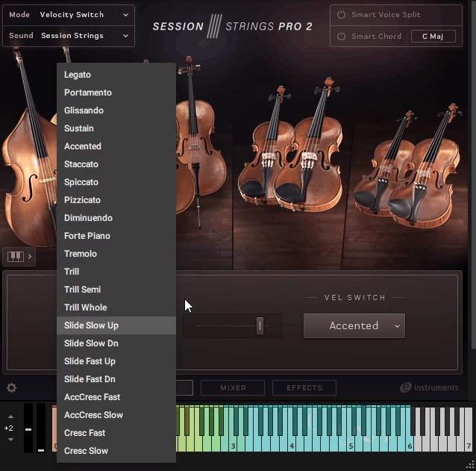The image size is (476, 471).
Task: Choose the plain Trill entry
Action: click(x=116, y=272)
